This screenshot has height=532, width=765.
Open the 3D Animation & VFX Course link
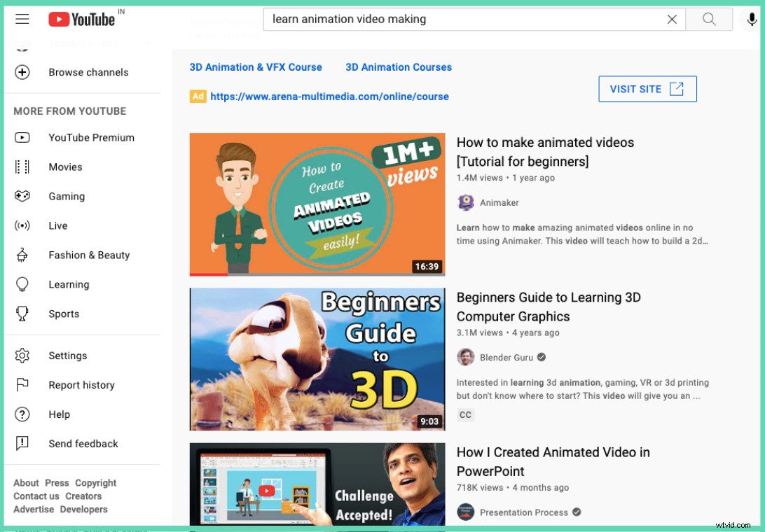click(x=256, y=67)
